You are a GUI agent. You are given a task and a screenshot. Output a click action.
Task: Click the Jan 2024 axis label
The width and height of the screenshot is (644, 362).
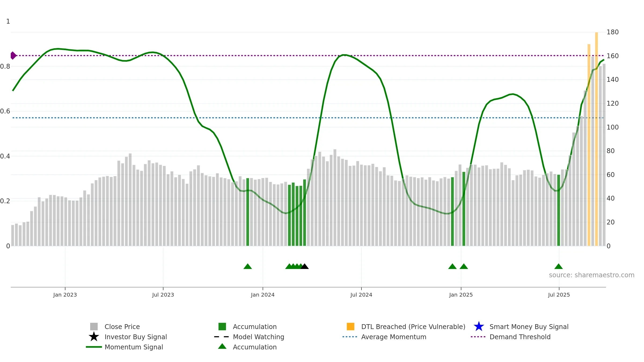(x=263, y=295)
